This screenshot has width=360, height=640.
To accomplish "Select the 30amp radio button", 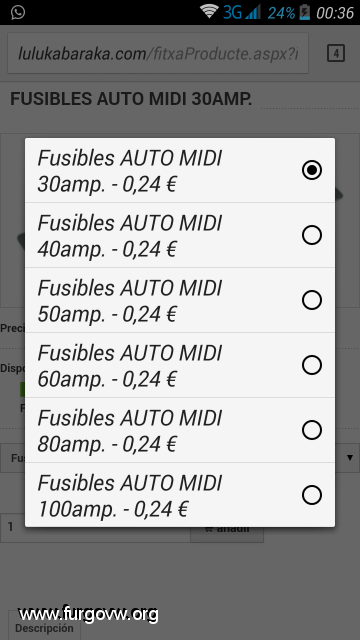I will coord(312,170).
